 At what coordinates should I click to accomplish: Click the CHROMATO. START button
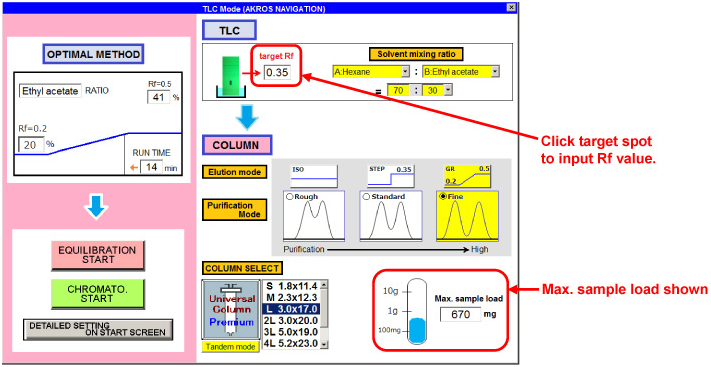97,294
